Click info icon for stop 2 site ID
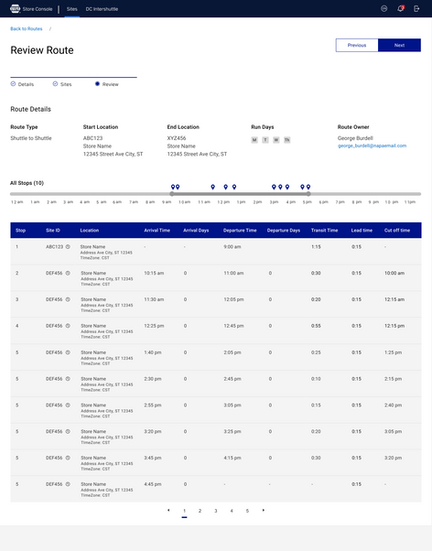The width and height of the screenshot is (432, 551). [x=68, y=273]
